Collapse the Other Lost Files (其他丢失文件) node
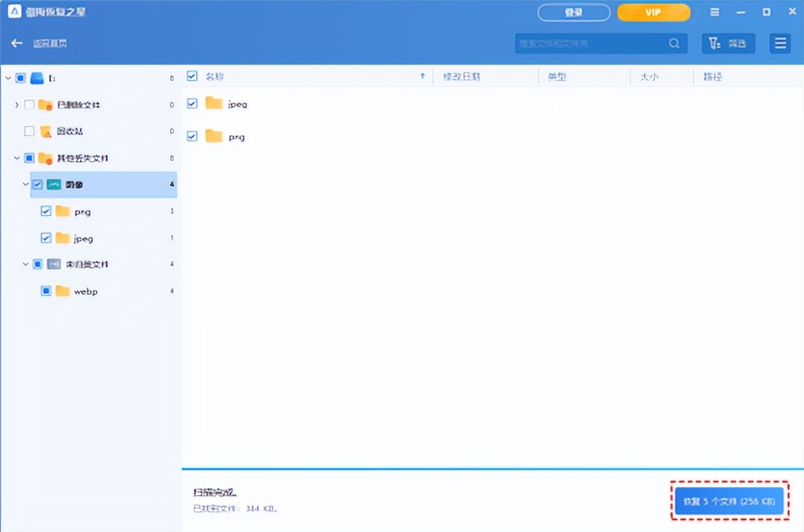The width and height of the screenshot is (804, 532). click(x=17, y=158)
